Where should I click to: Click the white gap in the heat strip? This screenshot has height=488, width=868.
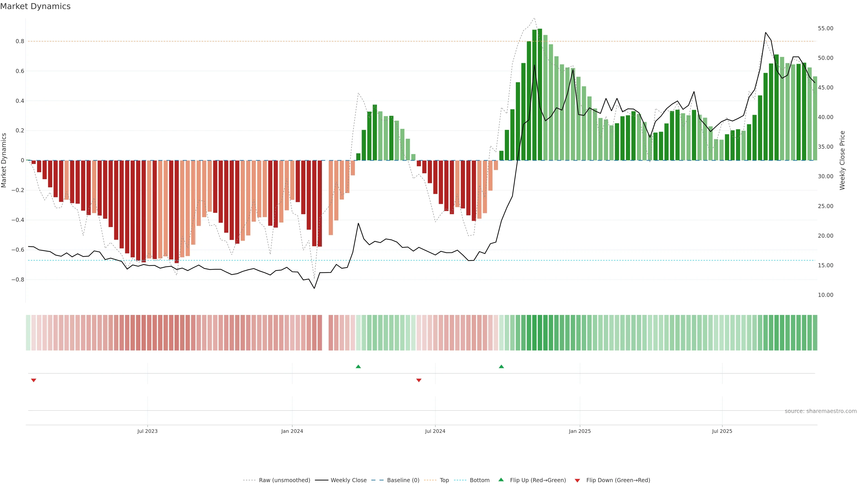[x=325, y=333]
